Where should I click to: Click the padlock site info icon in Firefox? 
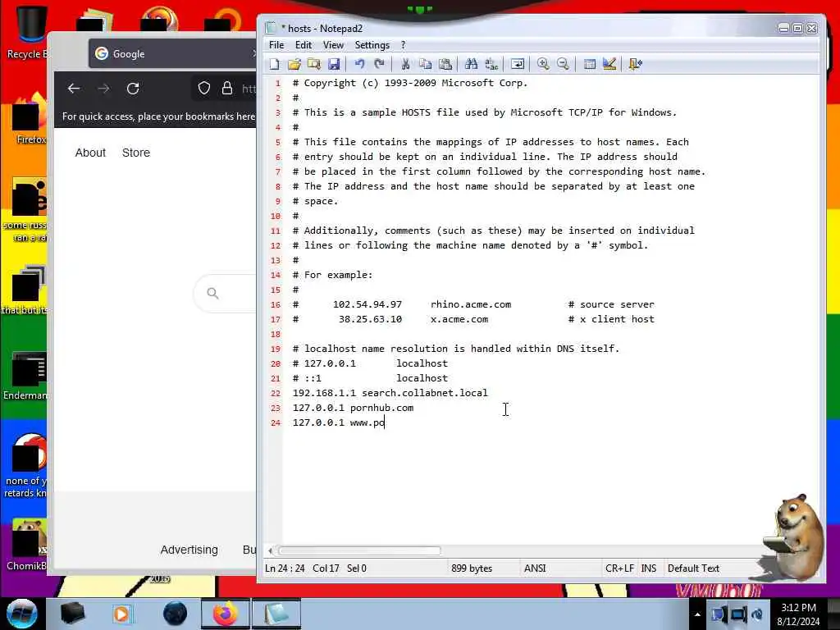click(227, 89)
